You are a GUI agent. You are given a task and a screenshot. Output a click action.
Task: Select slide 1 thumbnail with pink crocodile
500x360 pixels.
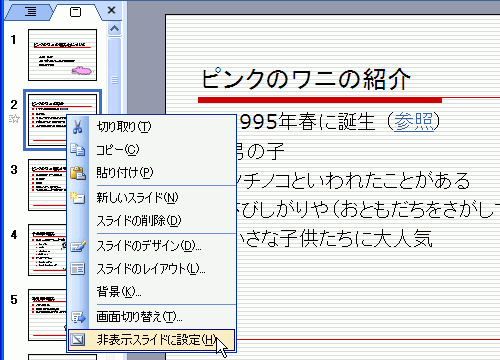tap(63, 55)
